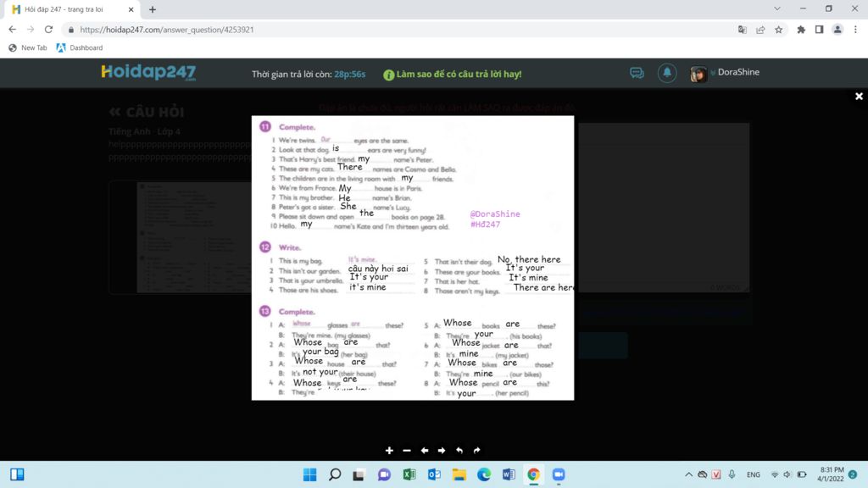The image size is (868, 488).
Task: Click microphone tray icon
Action: point(732,474)
